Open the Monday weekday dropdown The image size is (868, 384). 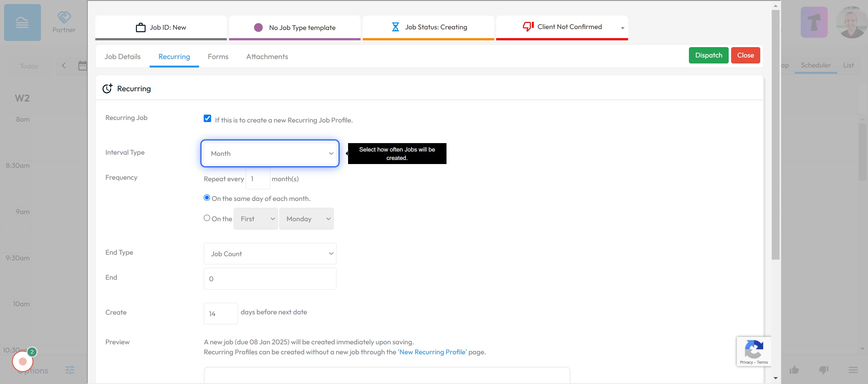click(x=306, y=219)
